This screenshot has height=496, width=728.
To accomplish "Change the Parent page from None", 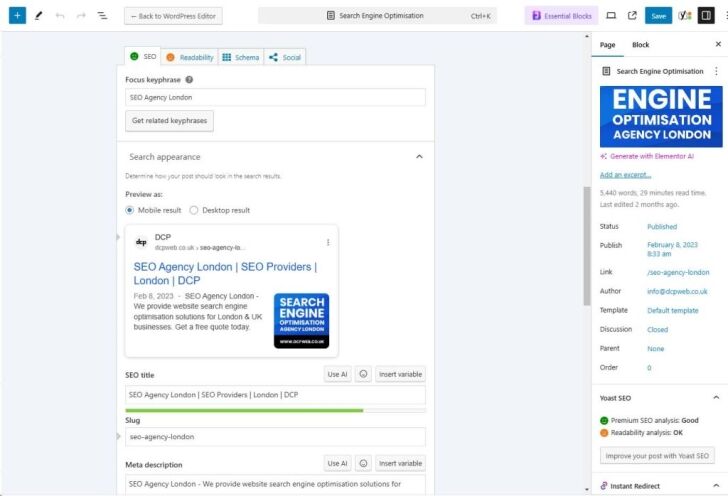I will pyautogui.click(x=656, y=349).
